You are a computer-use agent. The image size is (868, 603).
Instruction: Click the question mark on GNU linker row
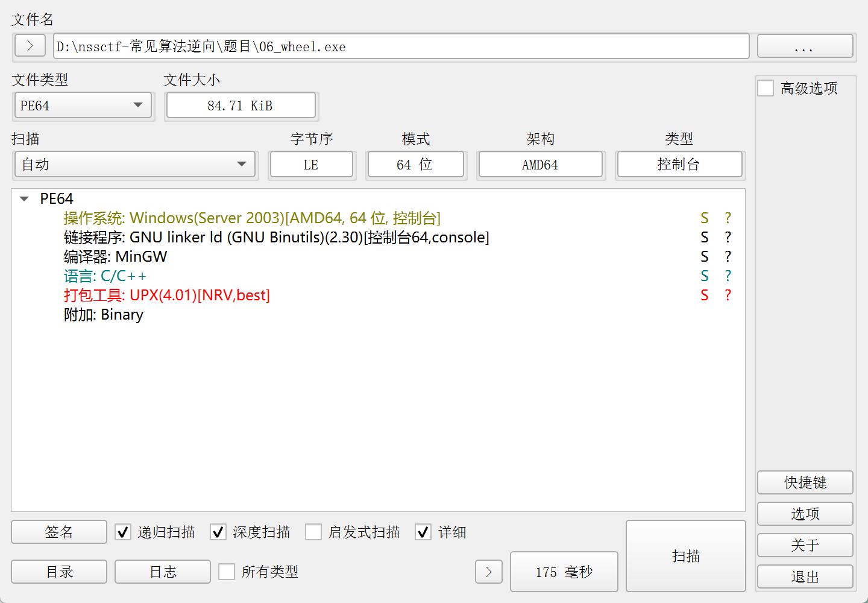[728, 238]
